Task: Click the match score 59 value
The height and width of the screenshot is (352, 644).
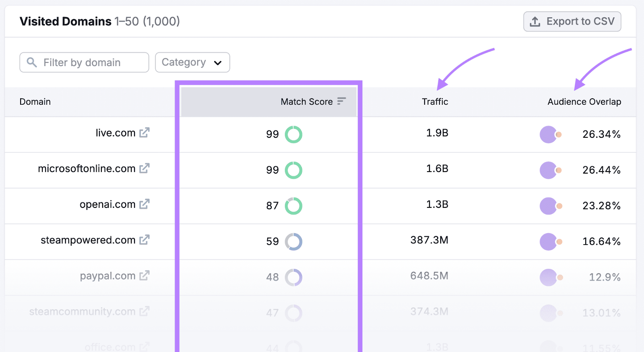Action: click(x=272, y=242)
